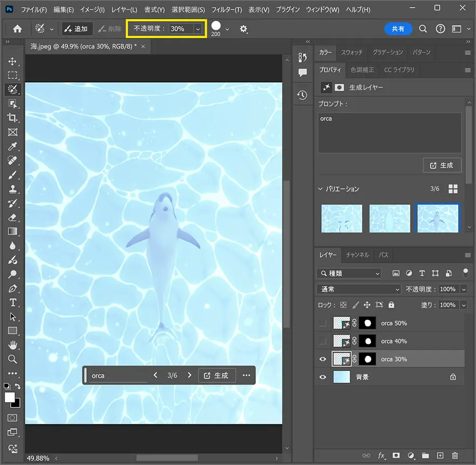Open the 選択範囲(S) menu
This screenshot has width=476, height=465.
click(188, 10)
